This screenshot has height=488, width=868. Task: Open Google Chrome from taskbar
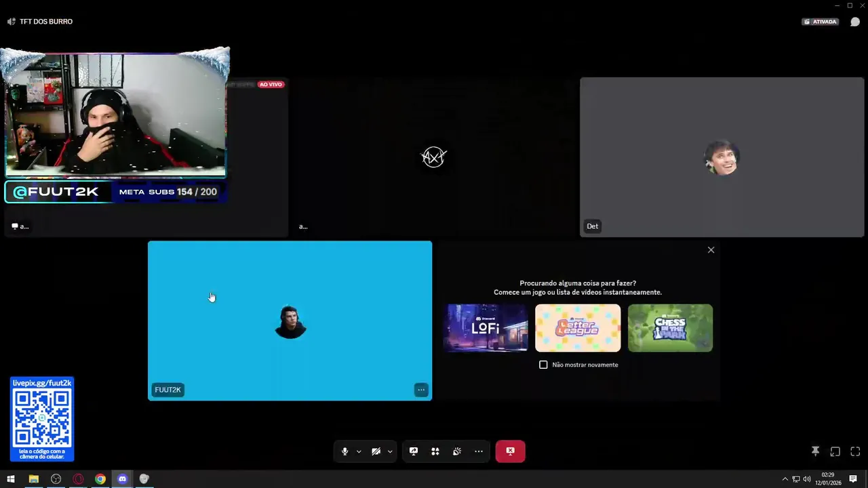click(100, 479)
